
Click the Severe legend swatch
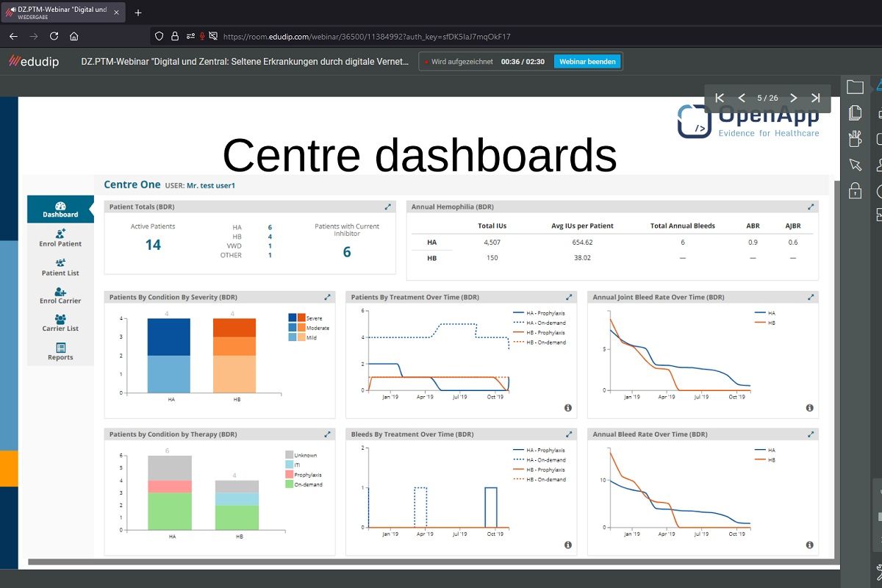tap(297, 318)
